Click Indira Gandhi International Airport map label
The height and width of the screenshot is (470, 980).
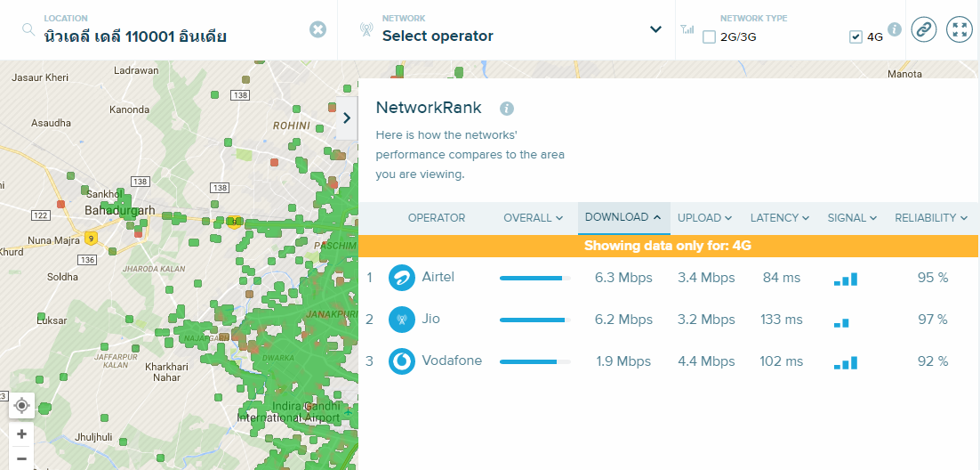coord(288,411)
